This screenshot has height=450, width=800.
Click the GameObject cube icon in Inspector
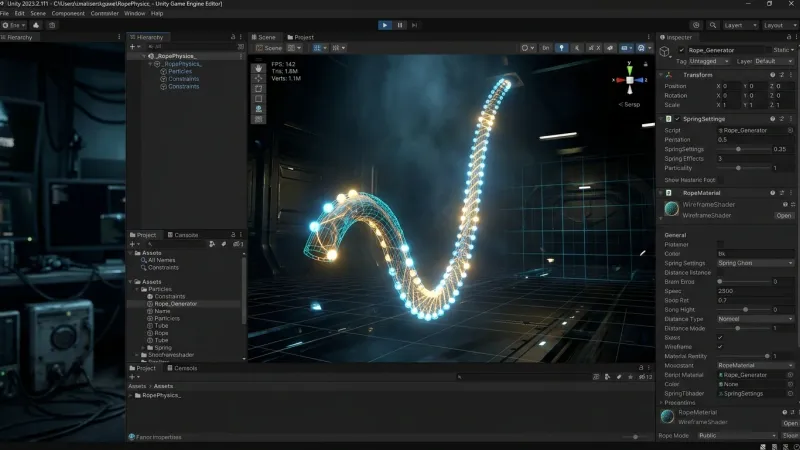pos(665,51)
